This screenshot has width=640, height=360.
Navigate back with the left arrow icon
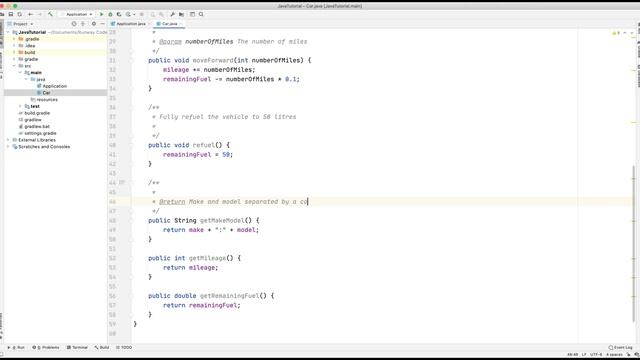tap(30, 14)
